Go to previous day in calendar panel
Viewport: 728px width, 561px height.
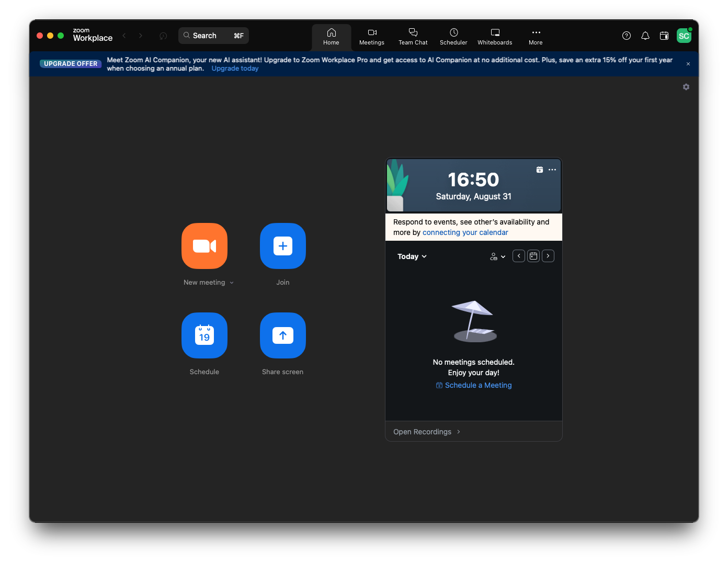pos(519,256)
